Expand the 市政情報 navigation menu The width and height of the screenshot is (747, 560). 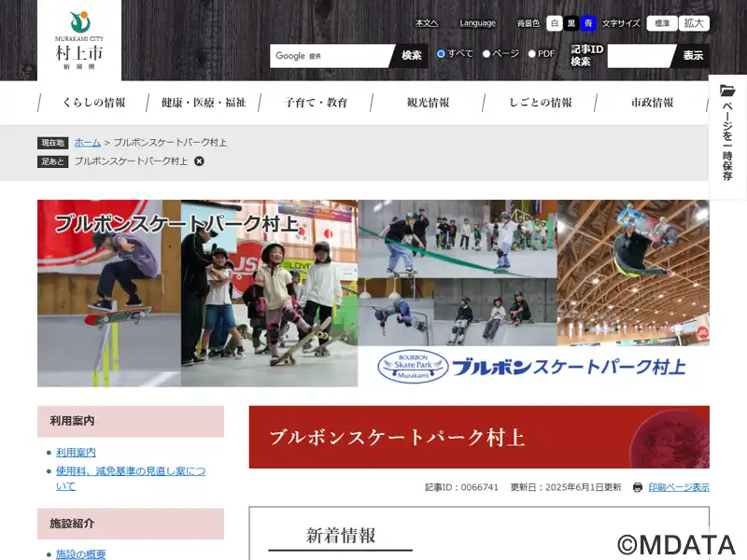652,103
